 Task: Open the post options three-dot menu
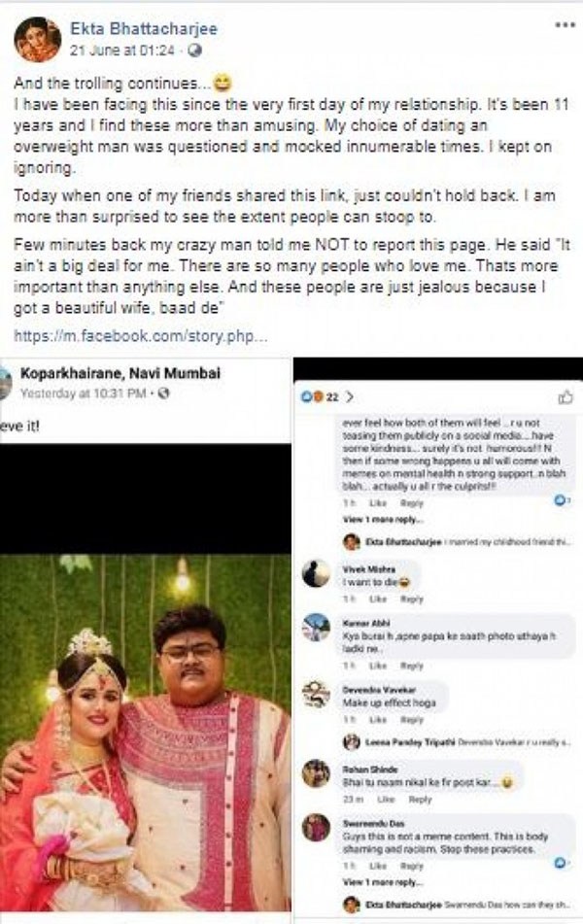565,23
